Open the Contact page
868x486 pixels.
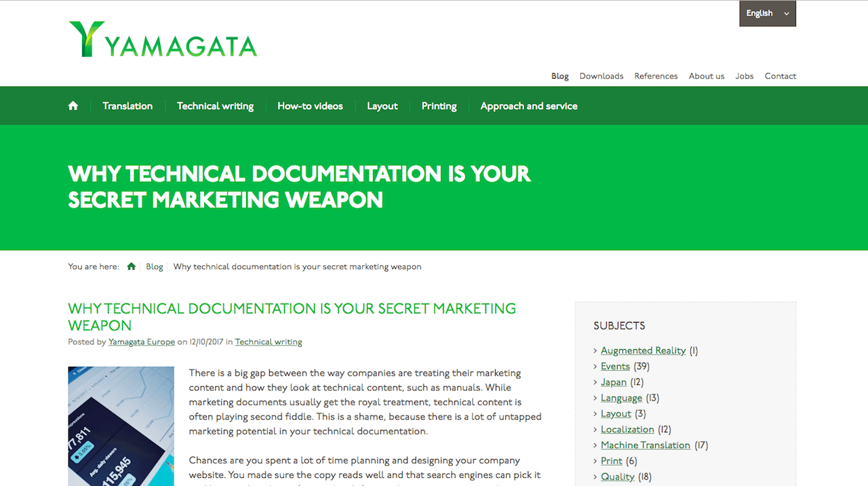pos(781,76)
